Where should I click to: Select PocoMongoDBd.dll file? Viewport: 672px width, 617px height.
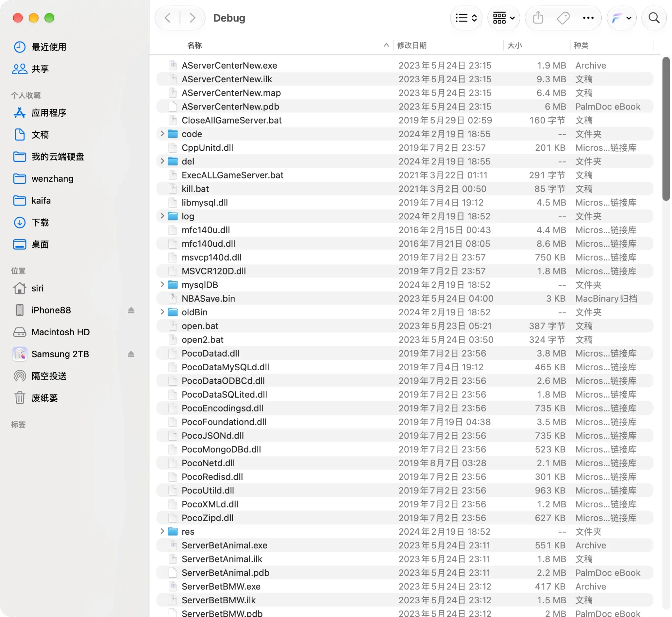pyautogui.click(x=405, y=449)
